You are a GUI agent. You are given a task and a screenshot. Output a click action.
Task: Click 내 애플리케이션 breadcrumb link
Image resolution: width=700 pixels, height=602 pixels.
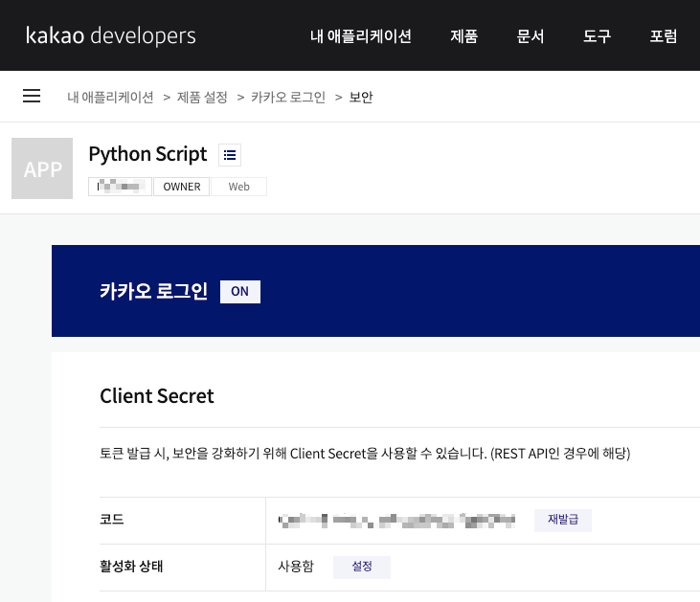click(x=110, y=97)
